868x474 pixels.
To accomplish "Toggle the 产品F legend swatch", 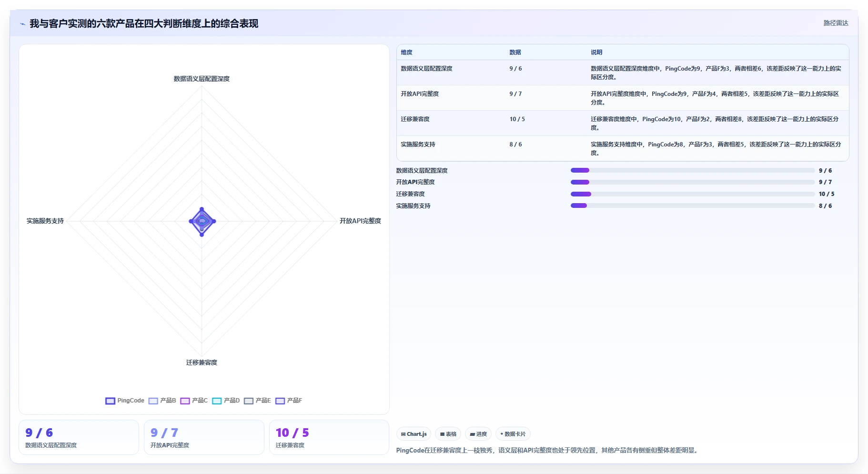I will [280, 401].
